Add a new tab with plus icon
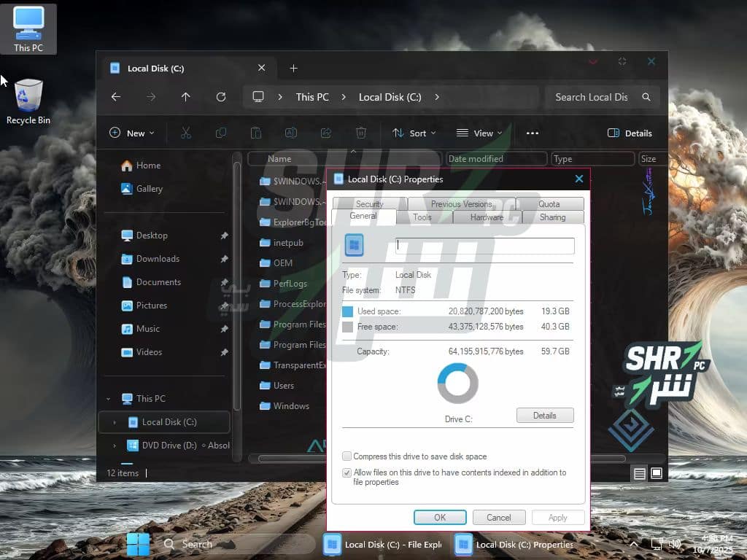The width and height of the screenshot is (747, 560). point(293,69)
